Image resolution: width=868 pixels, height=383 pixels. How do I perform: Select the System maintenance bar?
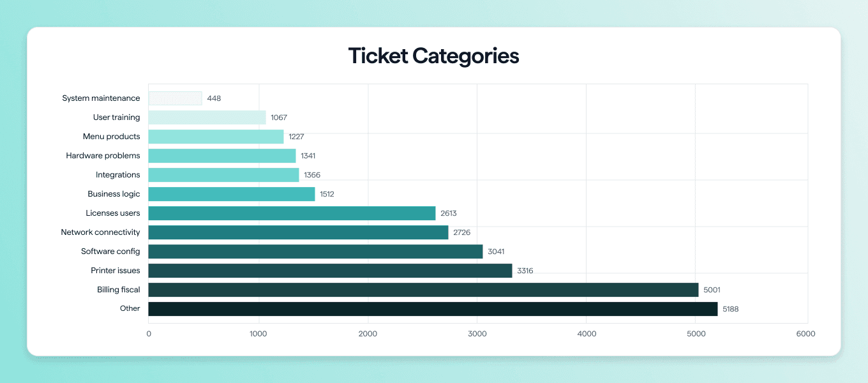point(176,98)
